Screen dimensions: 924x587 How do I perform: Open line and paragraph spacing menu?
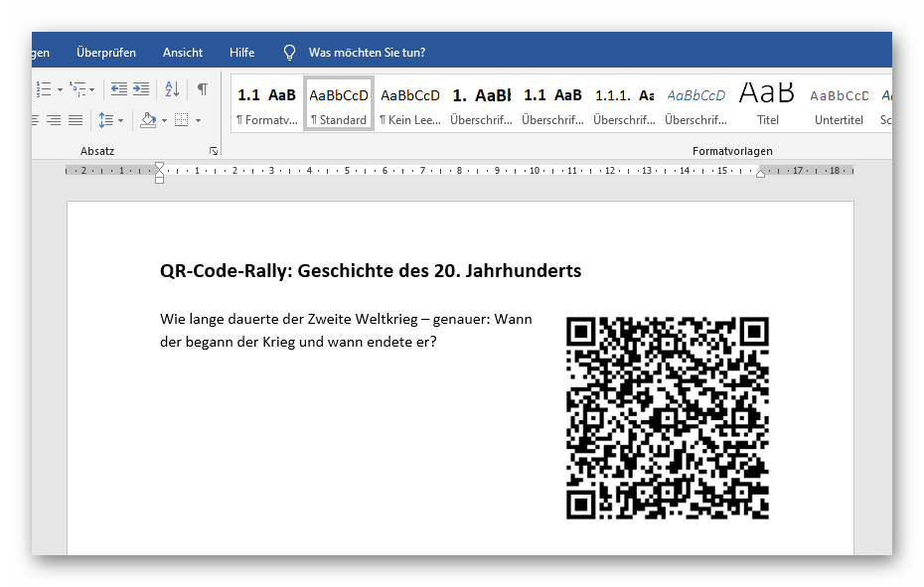[106, 120]
